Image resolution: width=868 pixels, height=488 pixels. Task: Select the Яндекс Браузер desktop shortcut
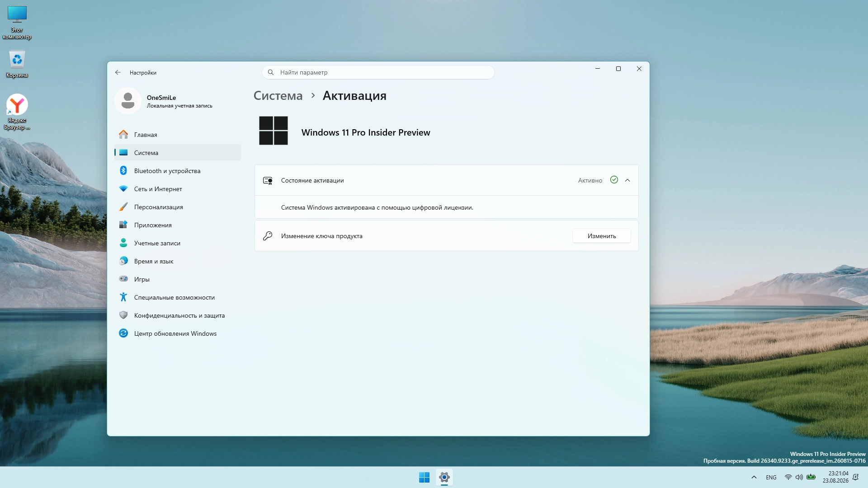(17, 112)
